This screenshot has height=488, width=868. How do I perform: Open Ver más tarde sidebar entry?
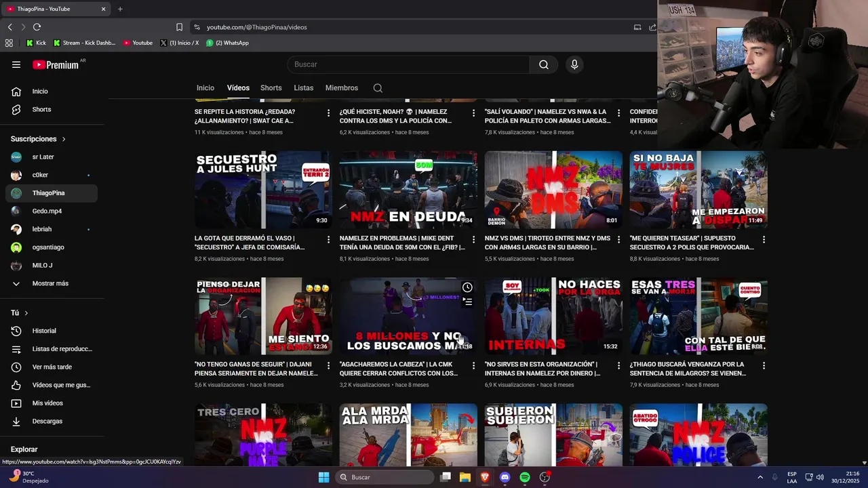tap(52, 367)
